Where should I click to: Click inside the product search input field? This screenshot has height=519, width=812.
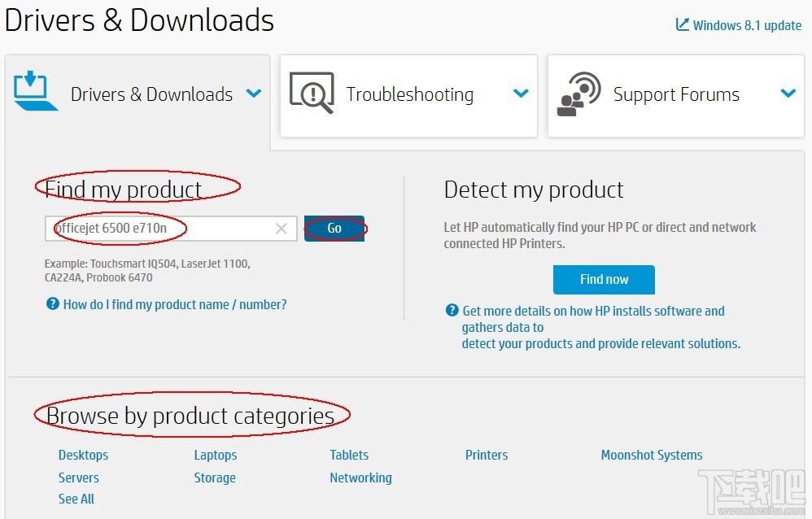(163, 229)
